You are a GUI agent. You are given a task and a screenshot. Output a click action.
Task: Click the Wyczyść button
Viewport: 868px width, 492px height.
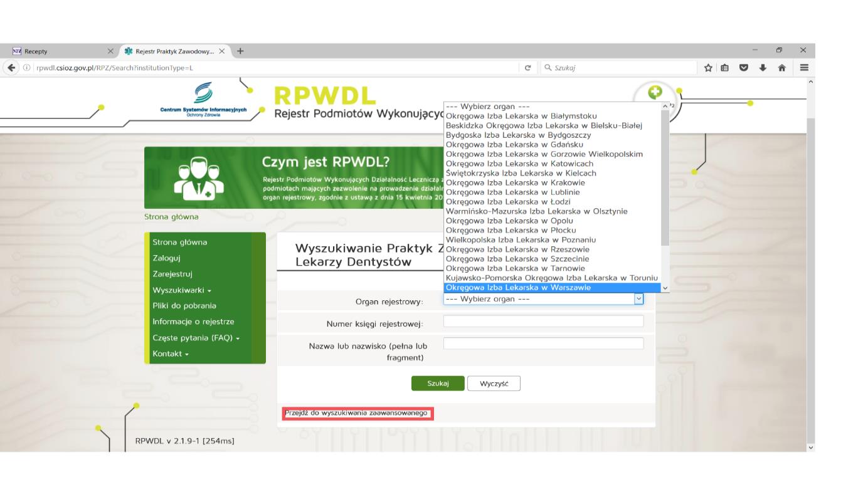[x=494, y=384]
